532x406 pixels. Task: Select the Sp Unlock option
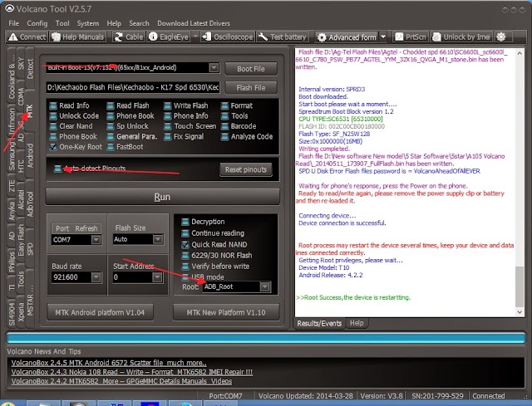[127, 126]
